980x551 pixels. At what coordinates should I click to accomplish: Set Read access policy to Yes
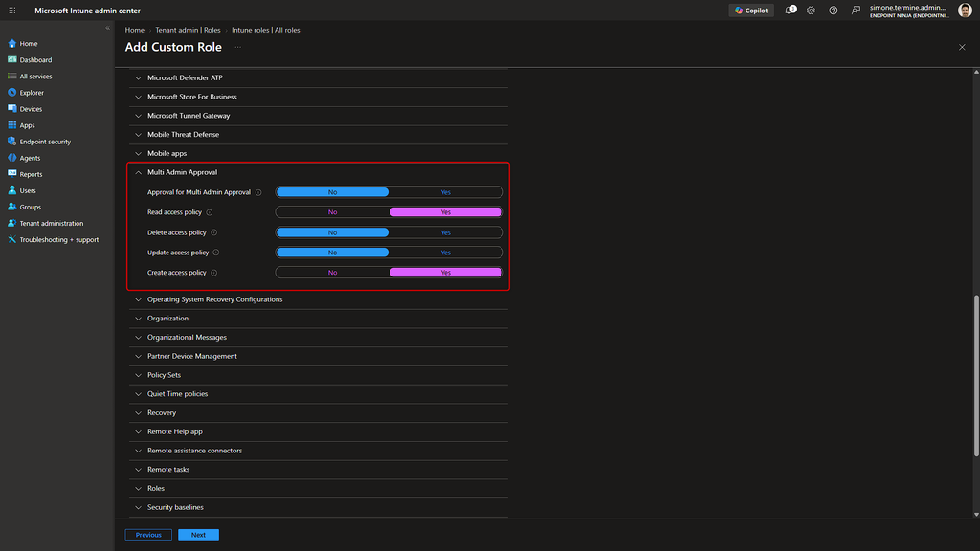[446, 212]
